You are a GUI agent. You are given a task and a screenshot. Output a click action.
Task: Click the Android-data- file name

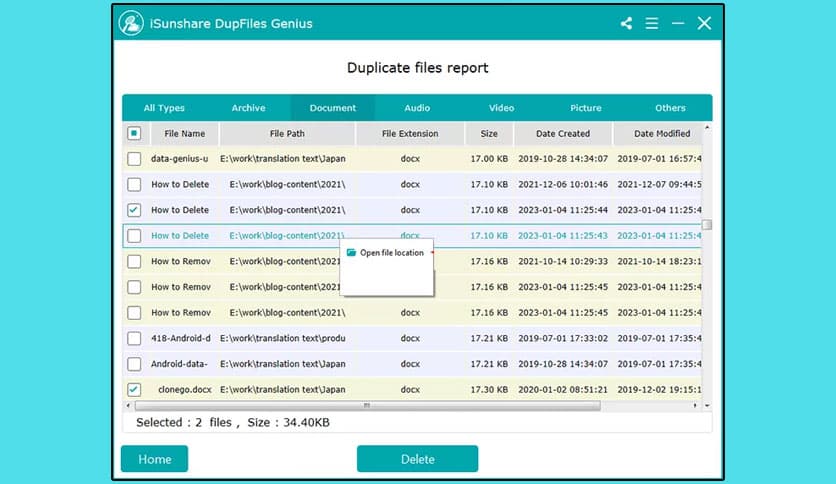(179, 364)
